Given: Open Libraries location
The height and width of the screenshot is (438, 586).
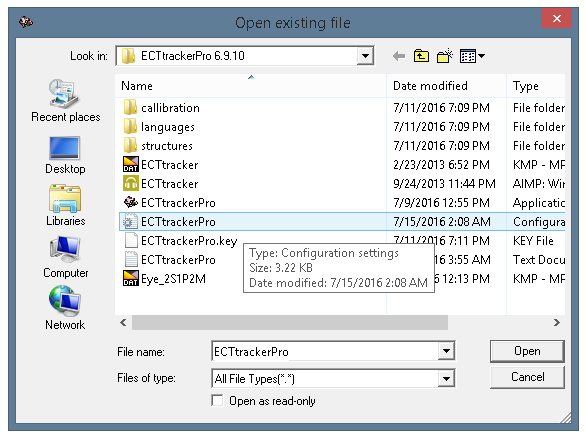Looking at the screenshot, I should click(65, 205).
